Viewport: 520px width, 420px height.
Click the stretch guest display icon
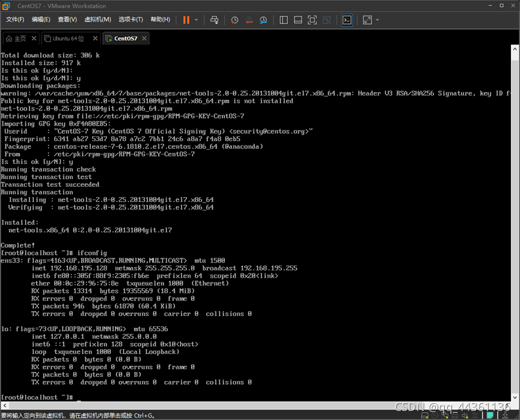point(367,20)
